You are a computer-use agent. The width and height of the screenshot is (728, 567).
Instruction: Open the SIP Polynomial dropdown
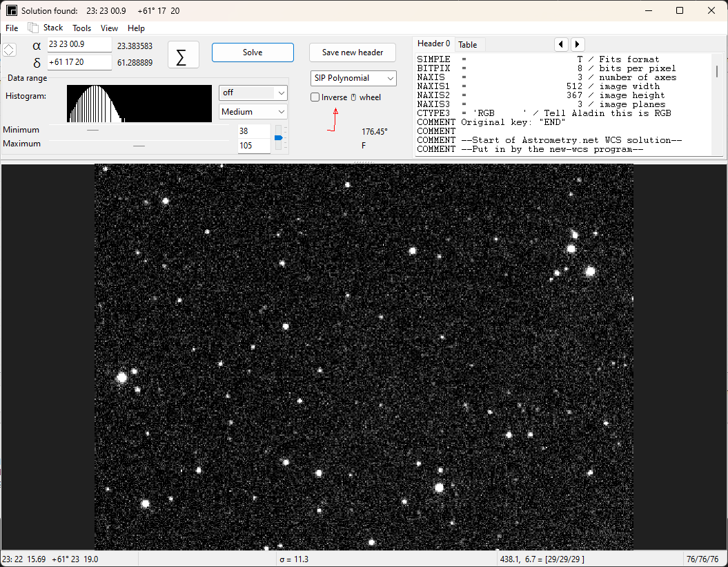click(x=353, y=78)
